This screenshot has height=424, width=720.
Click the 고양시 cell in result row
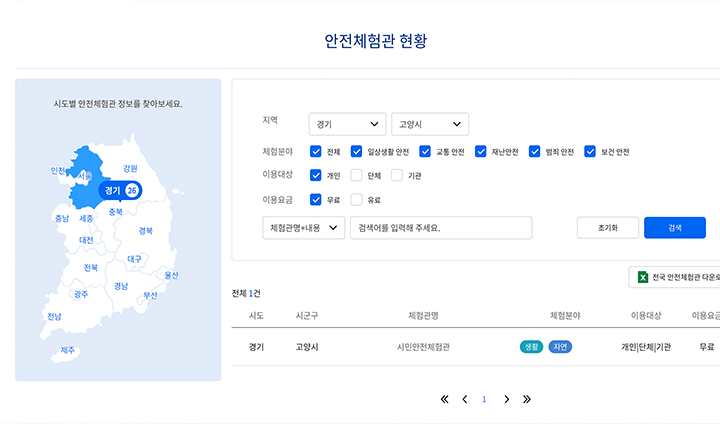pos(307,347)
